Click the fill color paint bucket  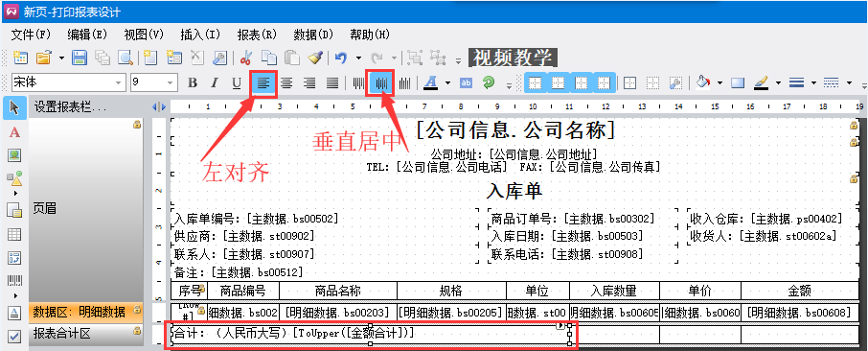702,83
